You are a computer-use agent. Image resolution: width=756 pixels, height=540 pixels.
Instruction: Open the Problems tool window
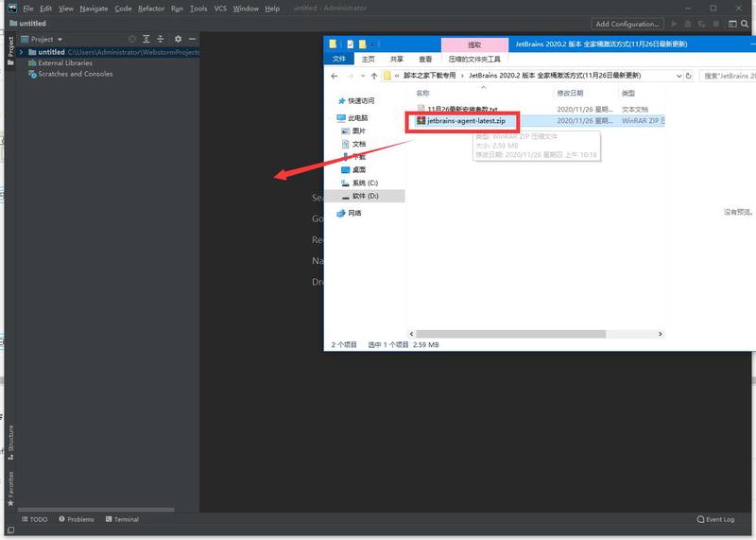pos(77,519)
